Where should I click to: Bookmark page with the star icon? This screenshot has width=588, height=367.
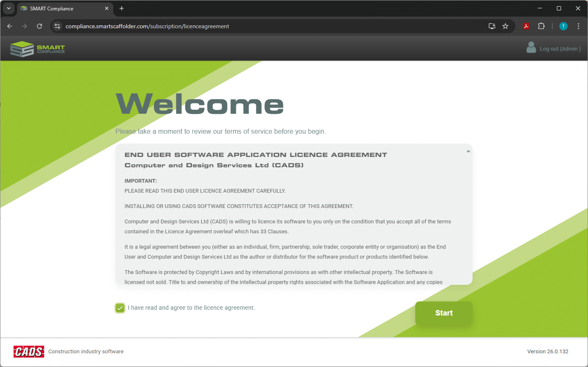[505, 26]
